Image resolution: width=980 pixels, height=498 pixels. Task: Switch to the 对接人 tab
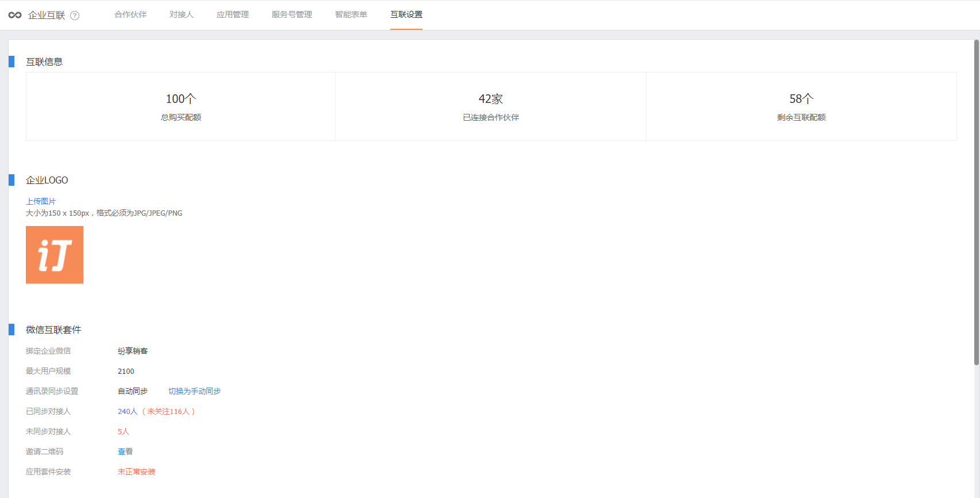pyautogui.click(x=182, y=14)
